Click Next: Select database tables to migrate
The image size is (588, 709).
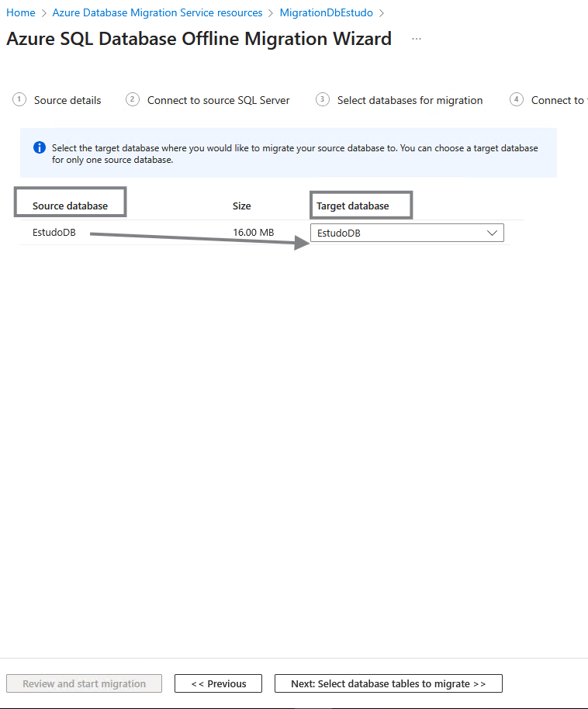[x=388, y=683]
